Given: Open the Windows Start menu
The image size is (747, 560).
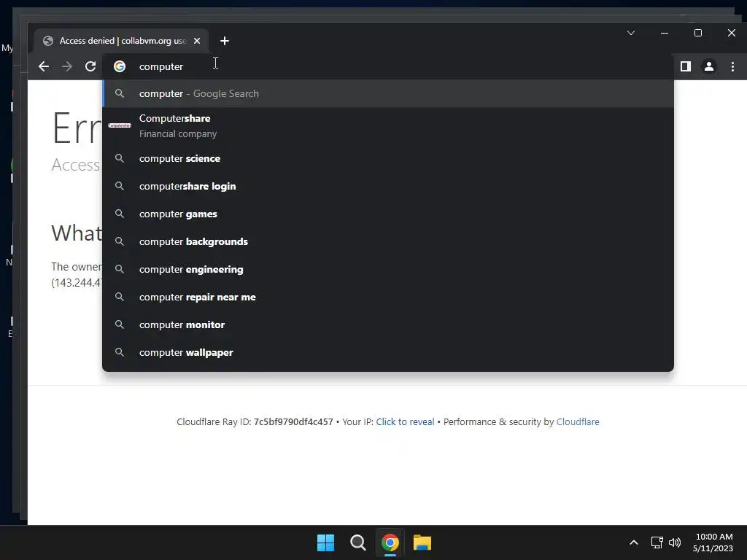Looking at the screenshot, I should [x=326, y=542].
